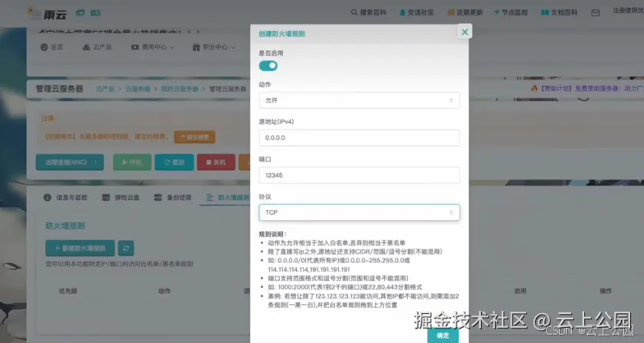Click the 云服务器 breadcrumb link
Image resolution: width=644 pixels, height=343 pixels.
point(138,89)
